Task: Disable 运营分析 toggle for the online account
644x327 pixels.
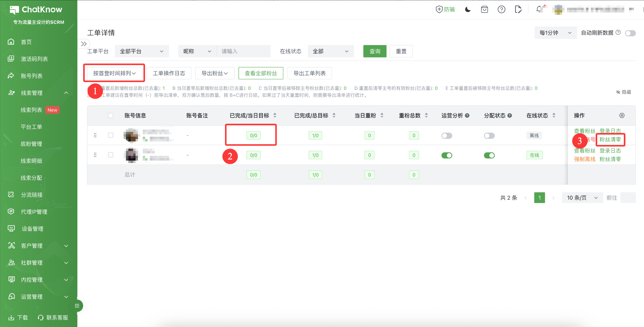Action: click(x=447, y=155)
